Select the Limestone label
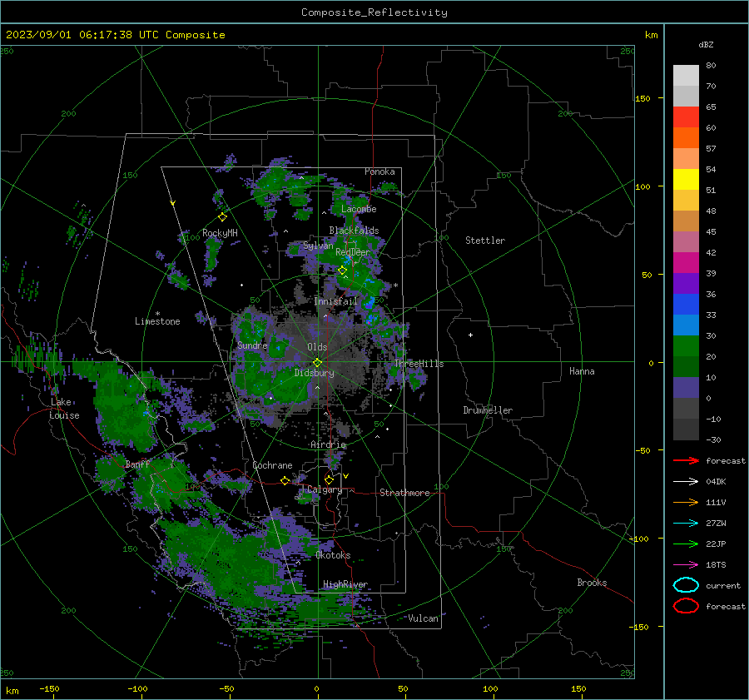Image resolution: width=749 pixels, height=700 pixels. tap(157, 321)
